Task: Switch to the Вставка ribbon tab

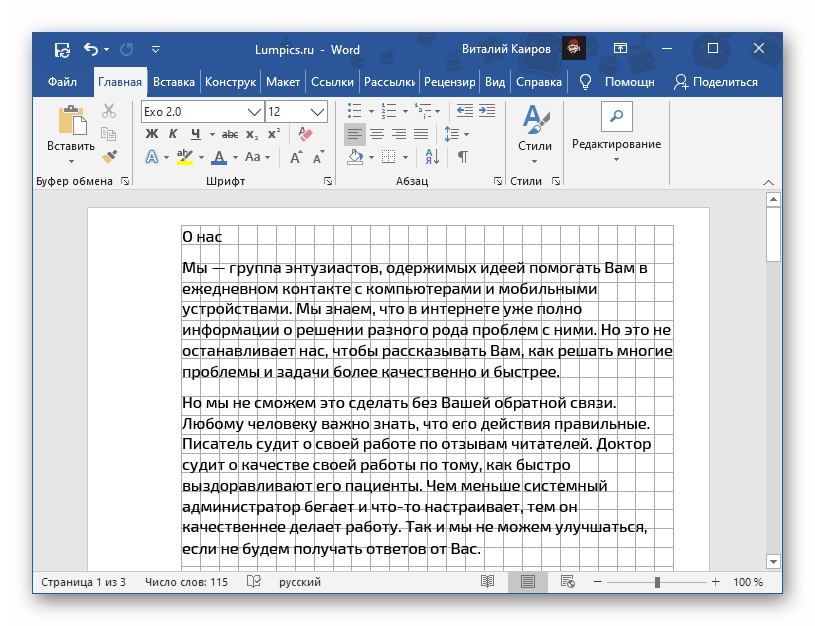Action: 174,82
